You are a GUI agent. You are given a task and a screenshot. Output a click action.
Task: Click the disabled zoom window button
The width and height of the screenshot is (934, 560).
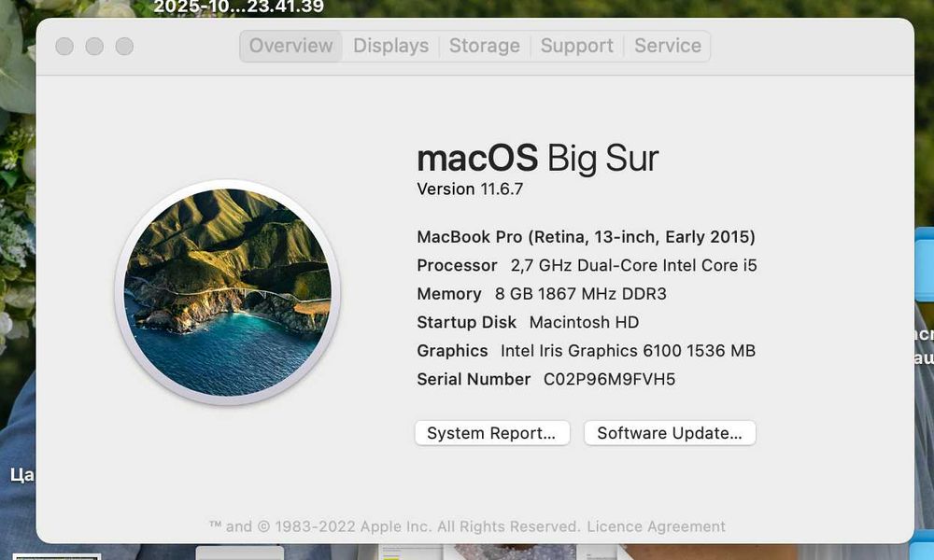click(124, 47)
